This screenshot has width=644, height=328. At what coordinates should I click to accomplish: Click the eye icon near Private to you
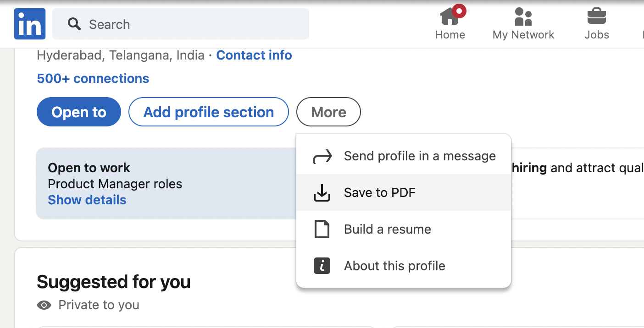point(44,305)
